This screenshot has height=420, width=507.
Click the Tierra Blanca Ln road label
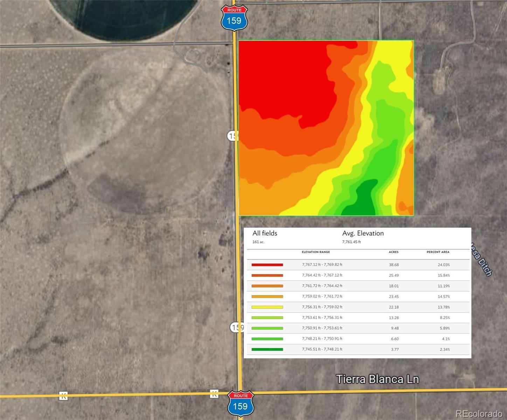[377, 379]
